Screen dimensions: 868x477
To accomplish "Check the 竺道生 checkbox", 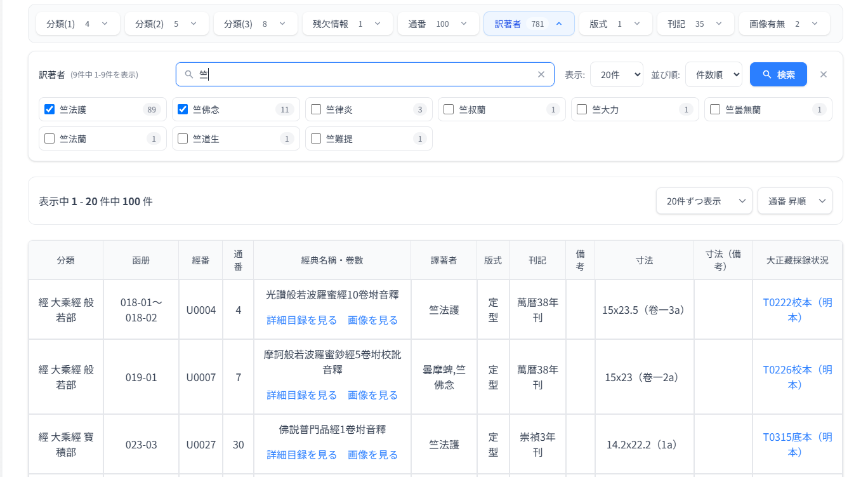I will (x=183, y=138).
